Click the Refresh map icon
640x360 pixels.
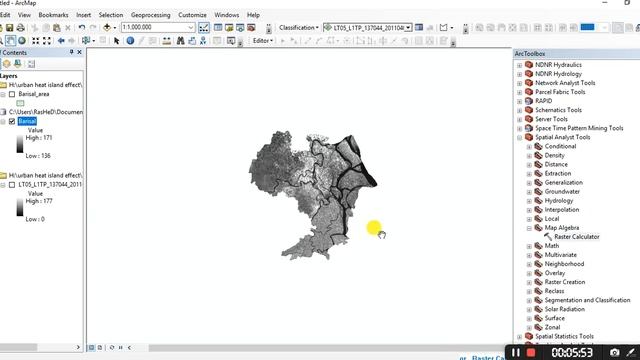pos(112,348)
